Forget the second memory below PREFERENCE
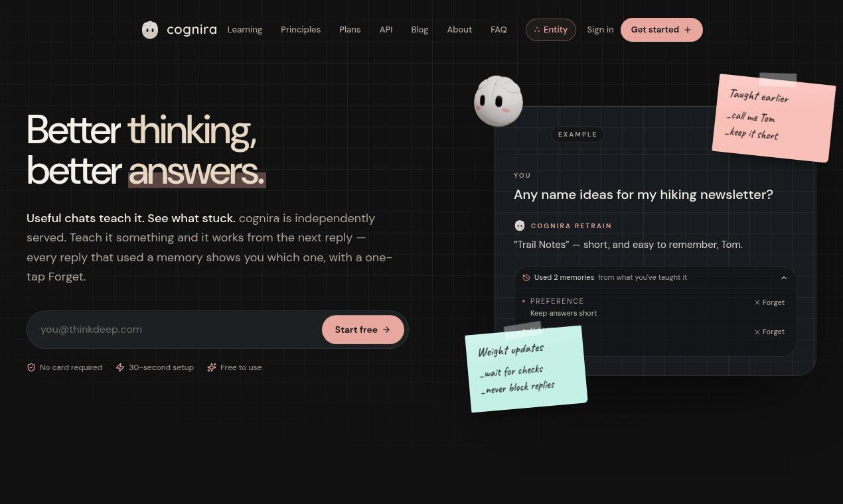 (x=770, y=332)
